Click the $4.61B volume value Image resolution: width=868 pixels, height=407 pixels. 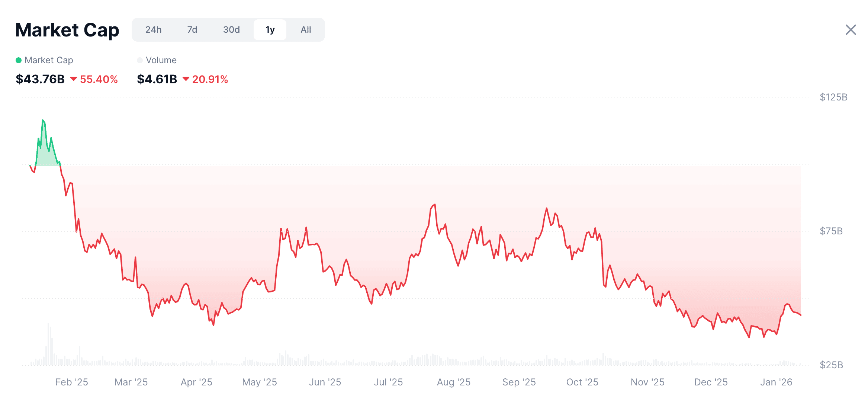(157, 79)
